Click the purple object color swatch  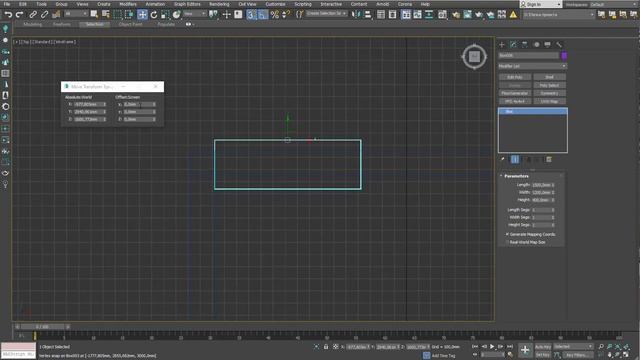pyautogui.click(x=564, y=56)
